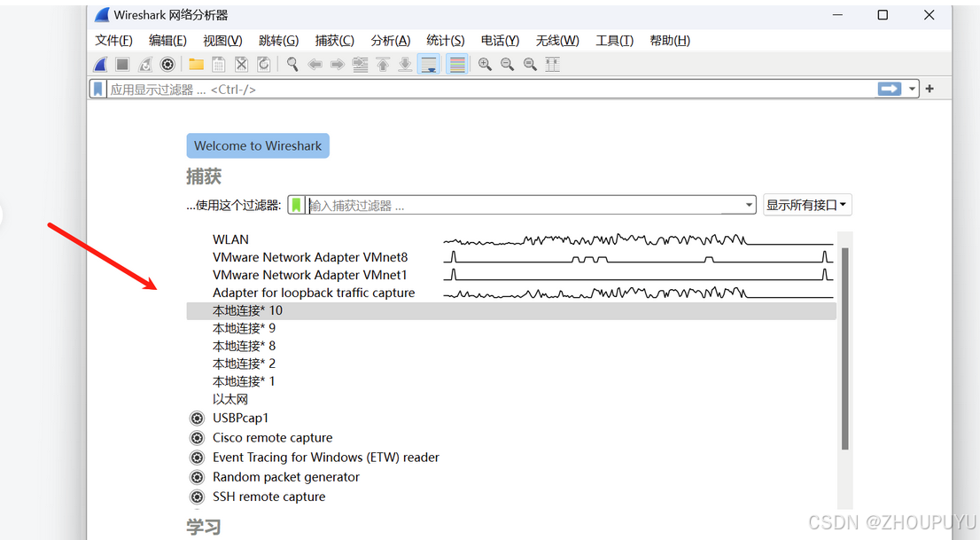Open the 跳转(G) menu
Viewport: 980px width, 540px height.
(279, 41)
